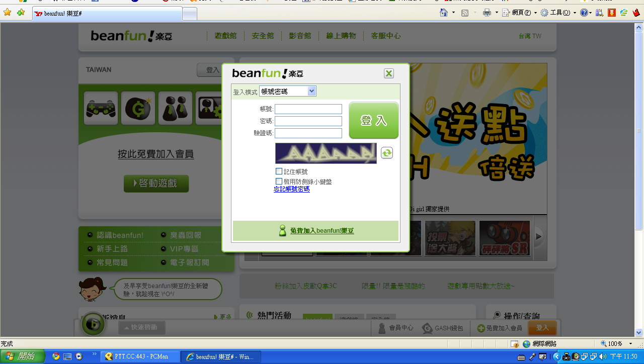Screen dimensions: 644x364
Task: Click the gamepad icon in sidebar
Action: tap(101, 108)
